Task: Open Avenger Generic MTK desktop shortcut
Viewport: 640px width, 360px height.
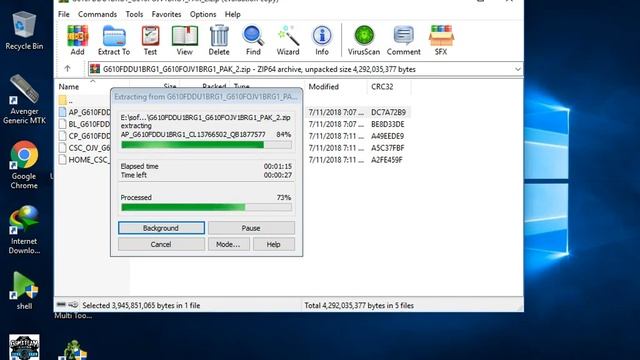Action: (x=24, y=99)
